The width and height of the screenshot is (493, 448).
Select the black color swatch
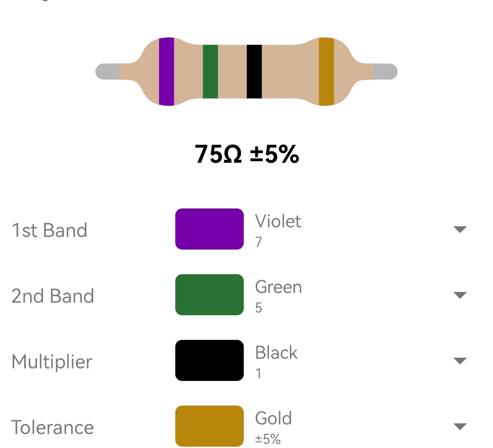(x=210, y=360)
